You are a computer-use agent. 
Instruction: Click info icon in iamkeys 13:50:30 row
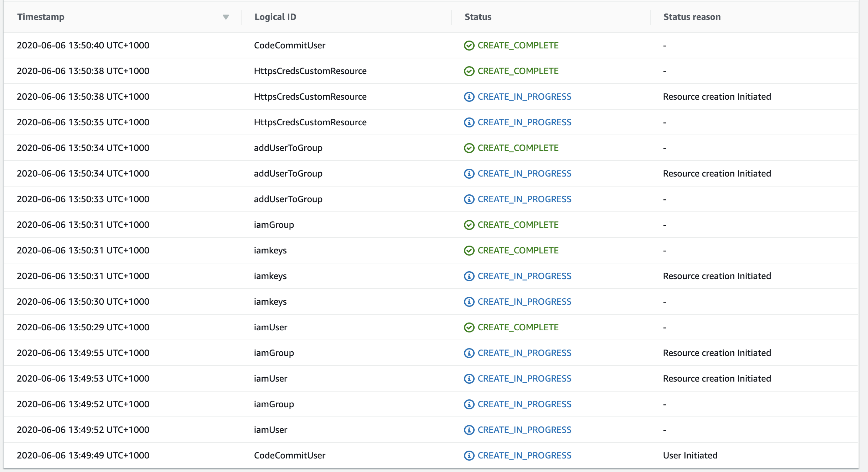click(x=469, y=302)
